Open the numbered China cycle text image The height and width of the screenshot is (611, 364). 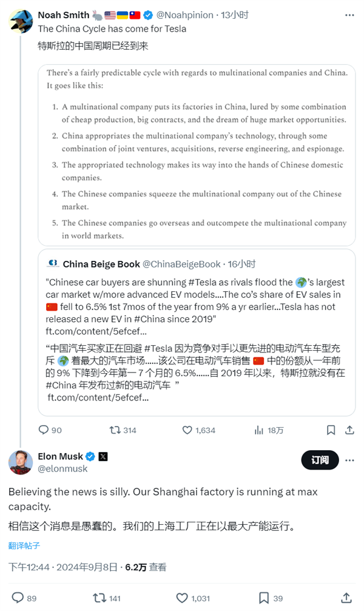pyautogui.click(x=197, y=155)
